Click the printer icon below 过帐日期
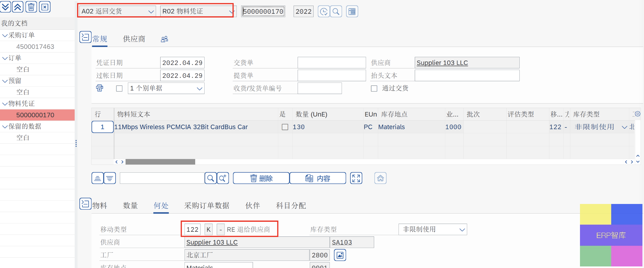This screenshot has height=268, width=644. (x=100, y=88)
